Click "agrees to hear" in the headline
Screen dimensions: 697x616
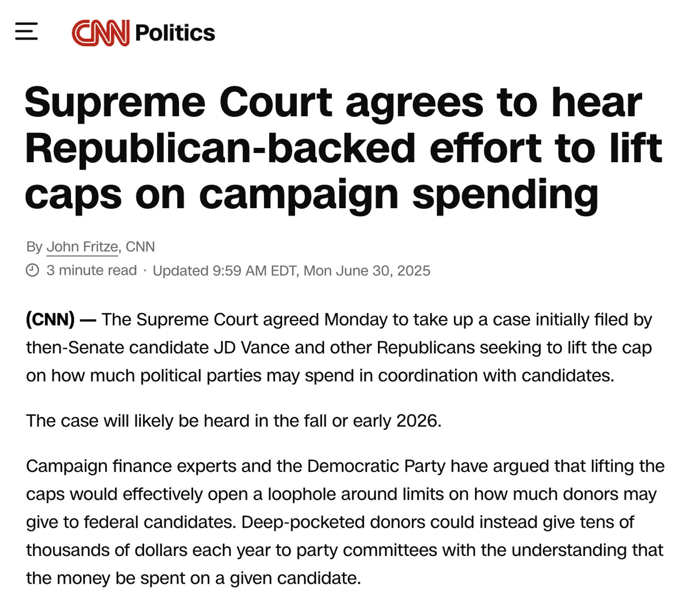(493, 102)
